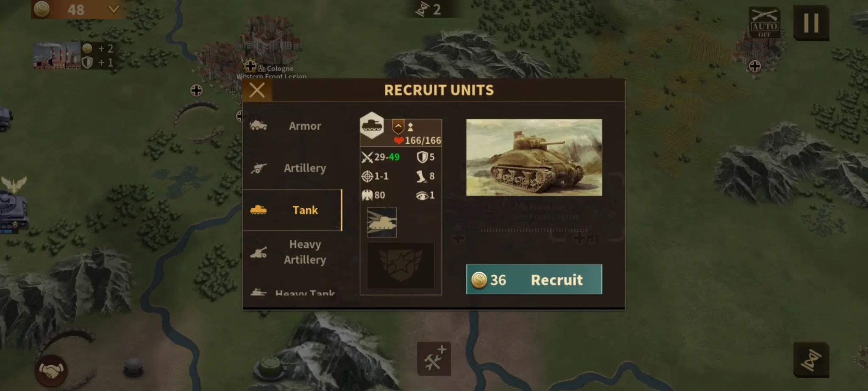868x391 pixels.
Task: Choose the Tank unit category
Action: pos(292,210)
